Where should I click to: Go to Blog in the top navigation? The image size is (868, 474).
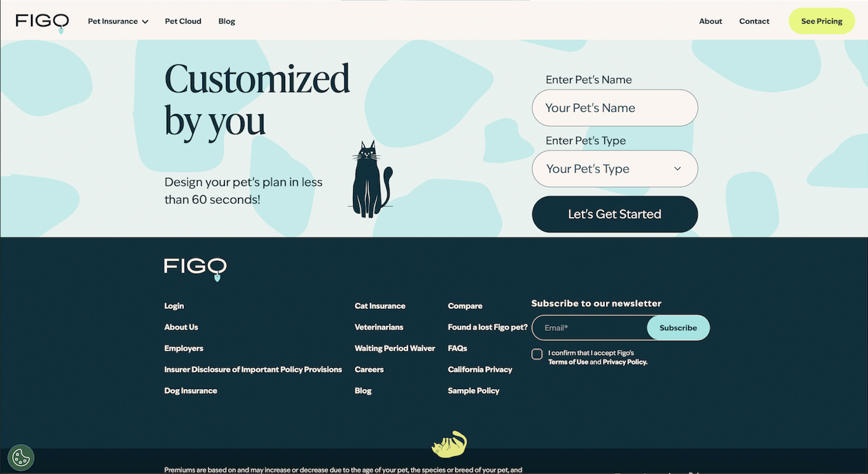pyautogui.click(x=226, y=21)
